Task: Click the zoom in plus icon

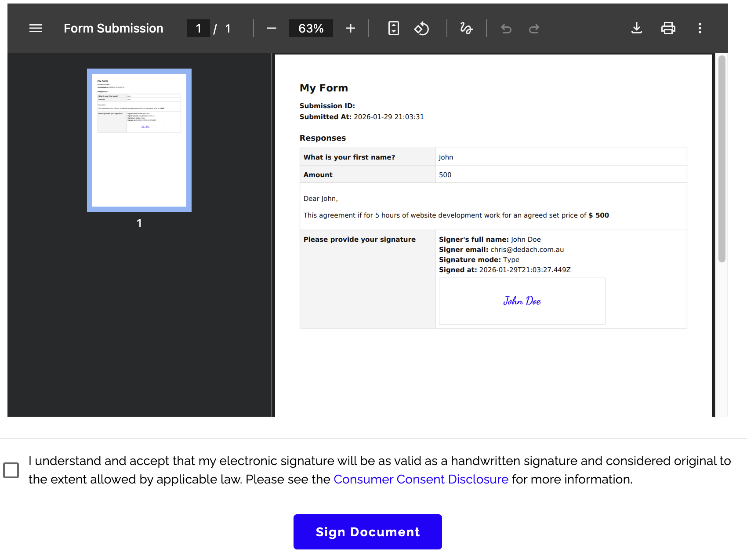Action: click(x=350, y=29)
